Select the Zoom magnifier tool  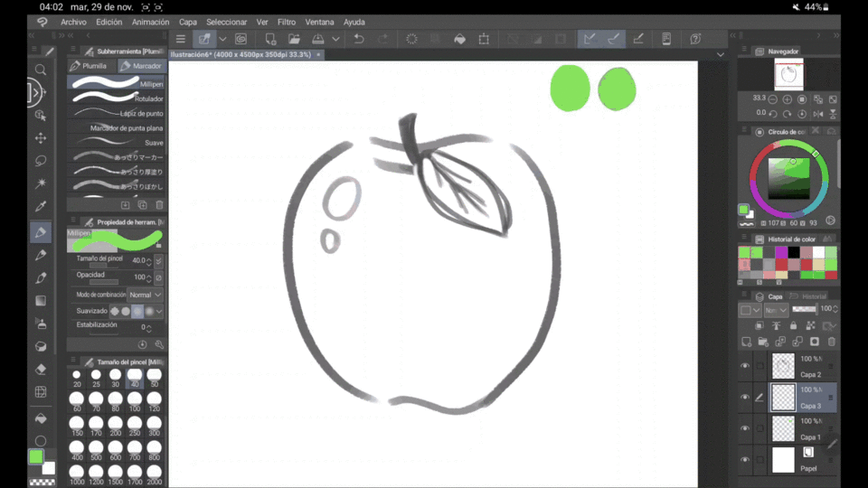(41, 70)
